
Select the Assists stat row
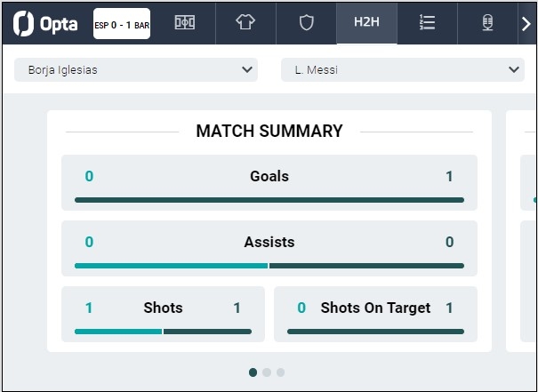pos(269,248)
